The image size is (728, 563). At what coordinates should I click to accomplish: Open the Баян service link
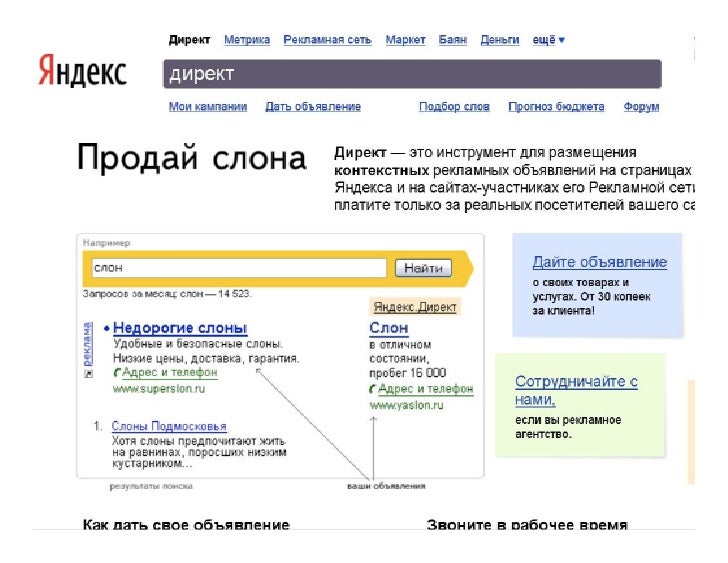pos(453,40)
